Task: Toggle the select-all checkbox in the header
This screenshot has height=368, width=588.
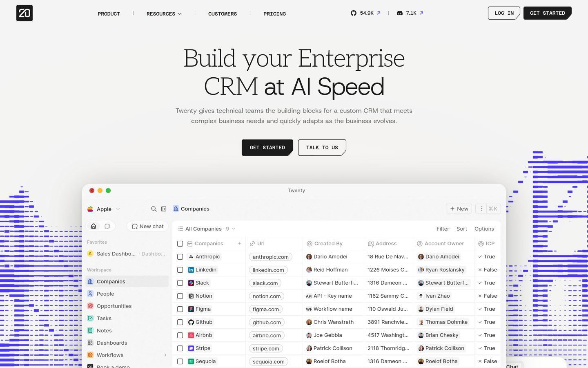Action: pos(180,244)
